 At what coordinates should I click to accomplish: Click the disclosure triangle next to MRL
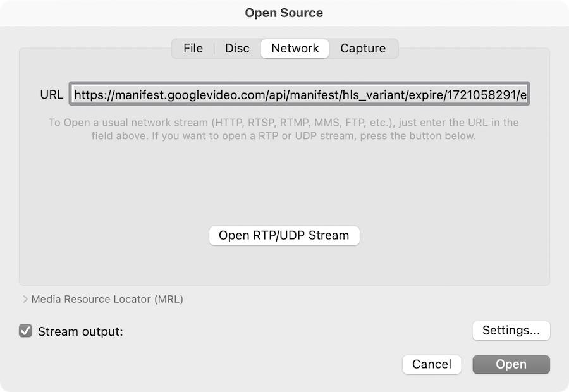coord(25,299)
